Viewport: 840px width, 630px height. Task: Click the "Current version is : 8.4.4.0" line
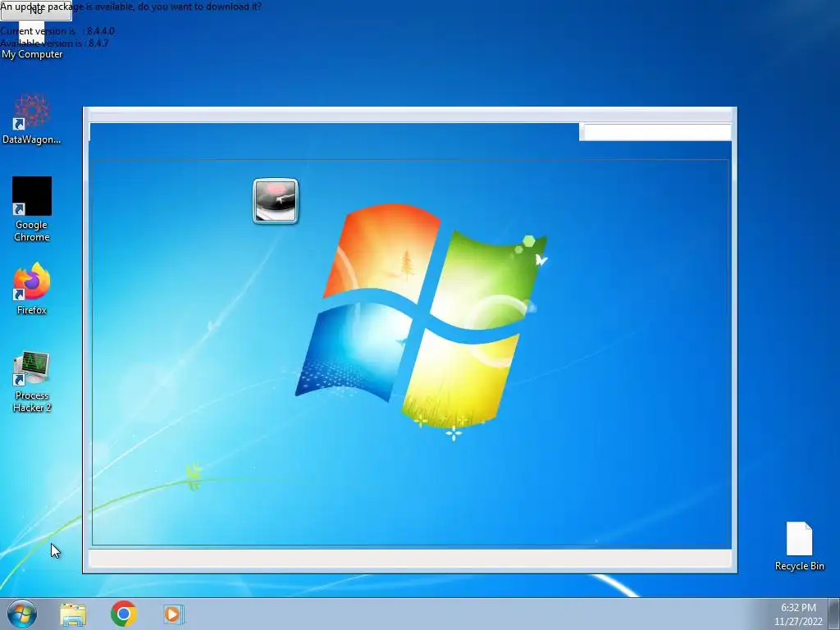57,31
